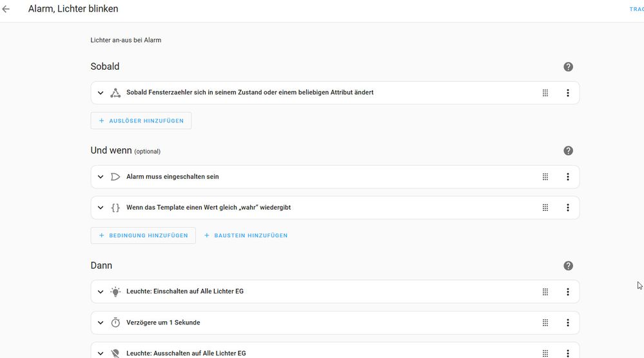Expand the Leuchte Ausschalten action

click(101, 353)
